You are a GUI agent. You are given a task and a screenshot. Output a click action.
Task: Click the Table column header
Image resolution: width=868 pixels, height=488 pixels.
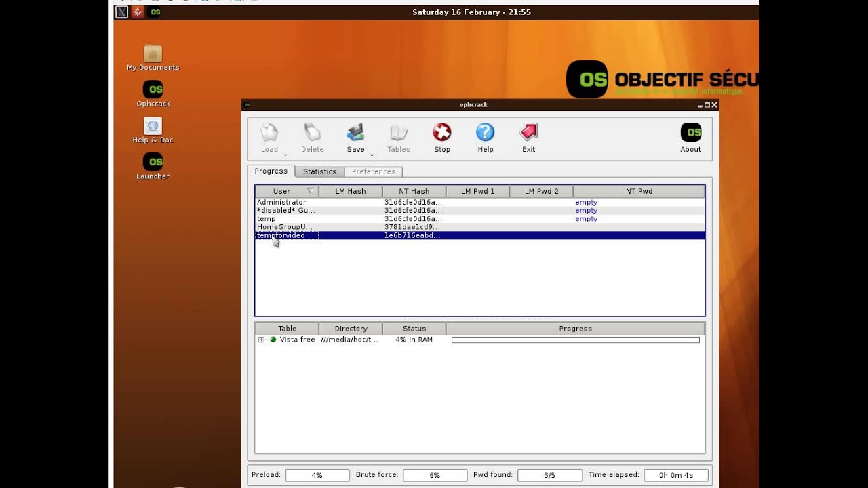pyautogui.click(x=287, y=329)
